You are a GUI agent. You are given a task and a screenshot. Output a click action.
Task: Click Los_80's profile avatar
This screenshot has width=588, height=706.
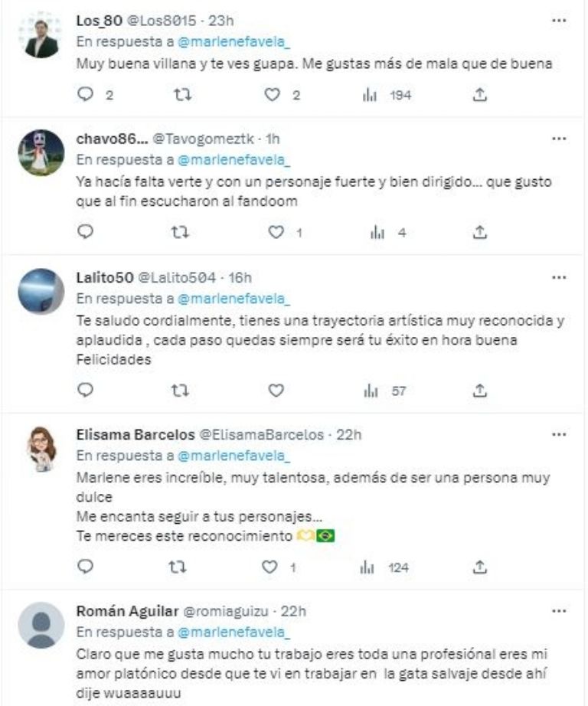41,34
